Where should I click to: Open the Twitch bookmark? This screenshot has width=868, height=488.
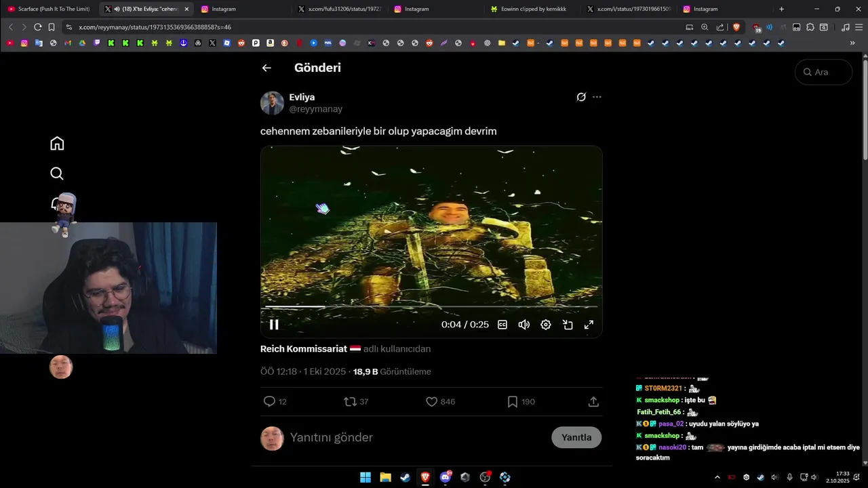pos(97,43)
